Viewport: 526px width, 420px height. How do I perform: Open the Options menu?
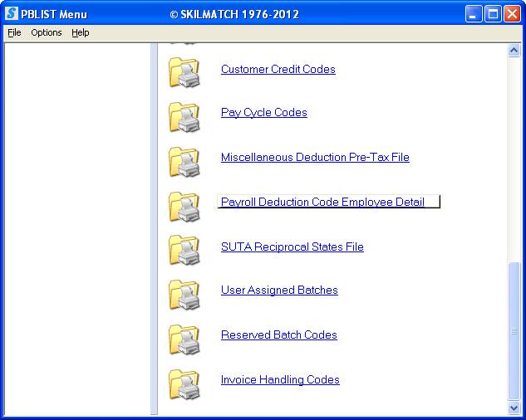(x=47, y=33)
